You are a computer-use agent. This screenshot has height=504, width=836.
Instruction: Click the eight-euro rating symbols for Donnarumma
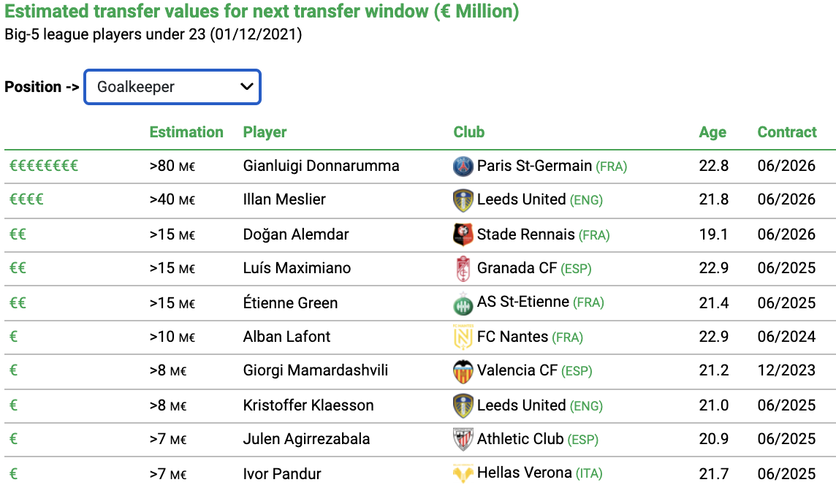pos(44,166)
